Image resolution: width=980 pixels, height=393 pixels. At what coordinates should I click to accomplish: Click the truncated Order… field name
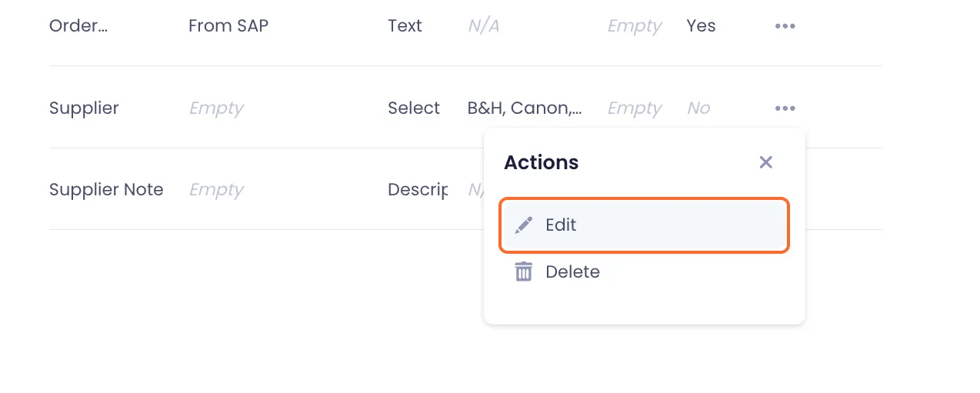coord(78,26)
